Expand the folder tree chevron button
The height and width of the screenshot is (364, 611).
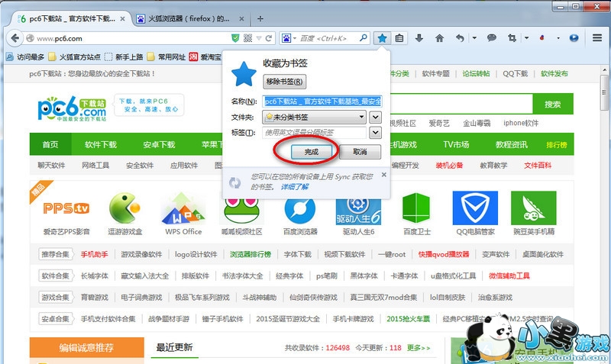click(x=375, y=117)
